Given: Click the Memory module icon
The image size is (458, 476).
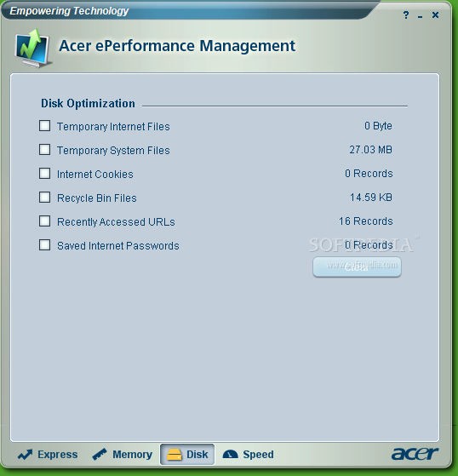Looking at the screenshot, I should point(100,455).
